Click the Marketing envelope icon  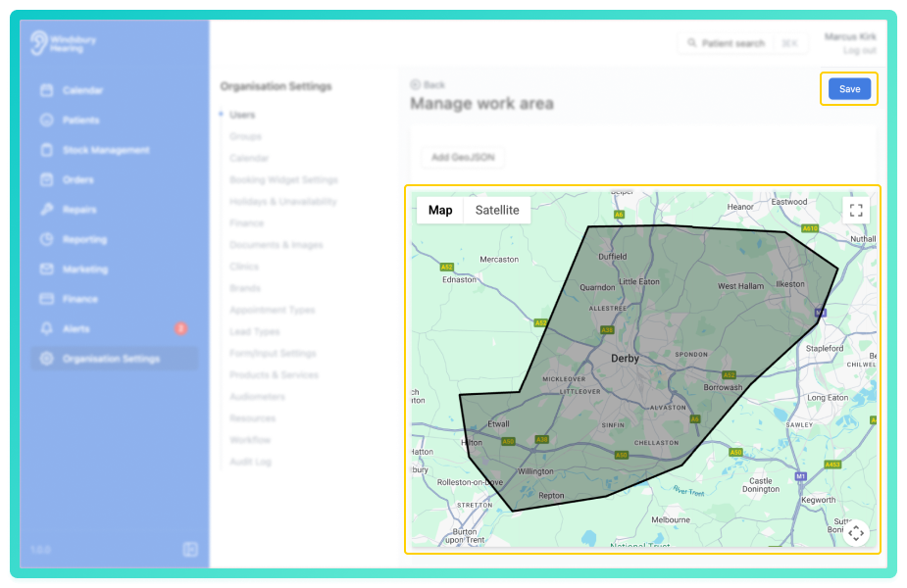47,269
